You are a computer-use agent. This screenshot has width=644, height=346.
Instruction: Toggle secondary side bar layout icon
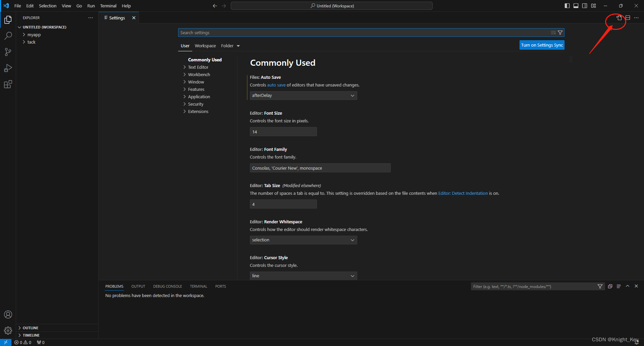pos(585,6)
